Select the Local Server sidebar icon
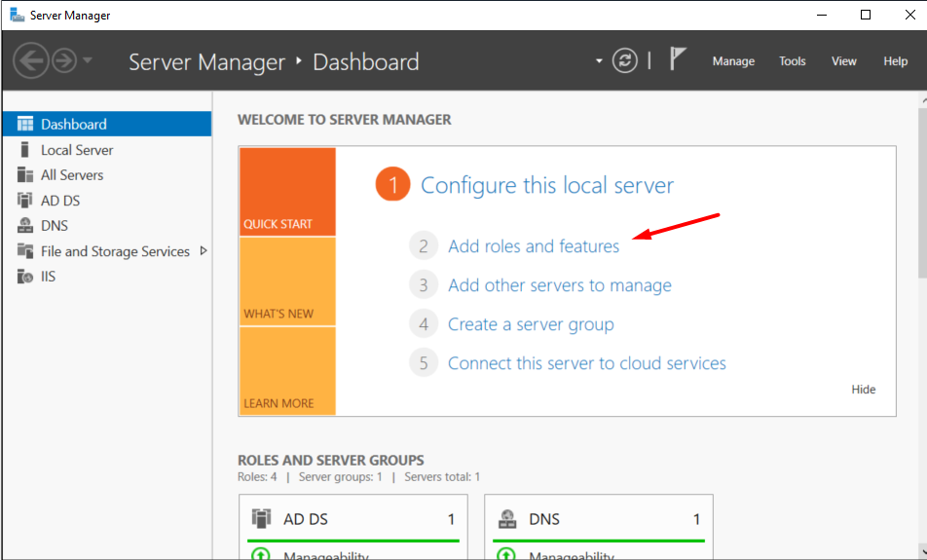 point(24,150)
